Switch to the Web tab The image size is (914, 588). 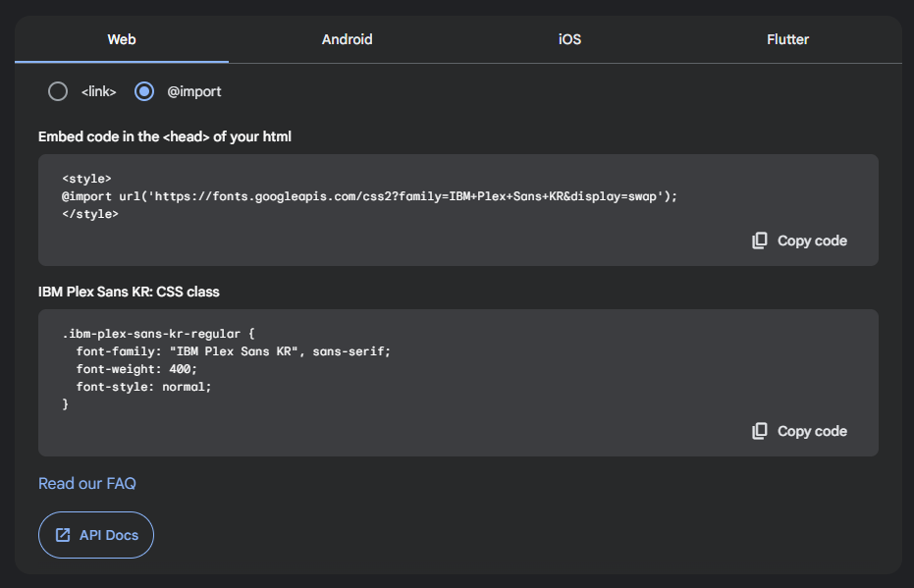coord(122,39)
